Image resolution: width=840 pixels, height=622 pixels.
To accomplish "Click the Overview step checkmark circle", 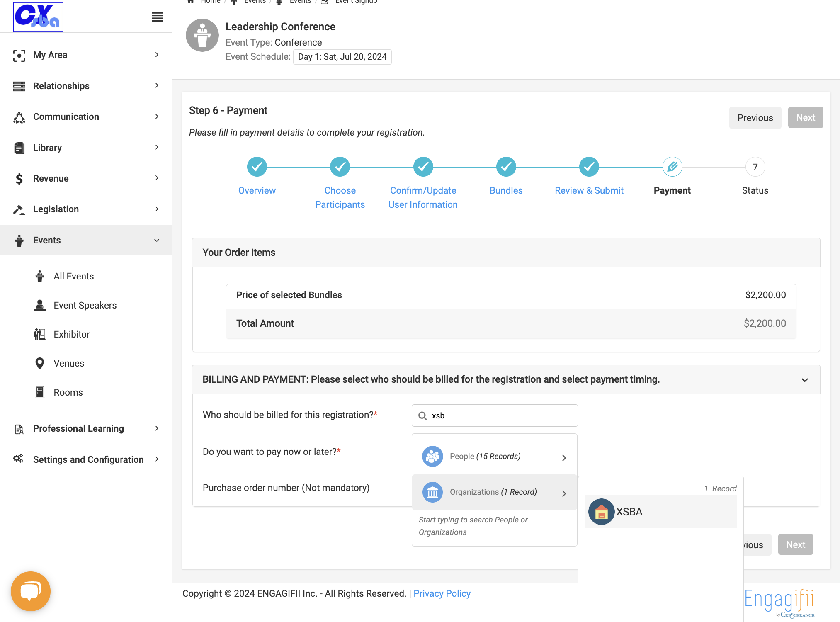I will coord(257,167).
